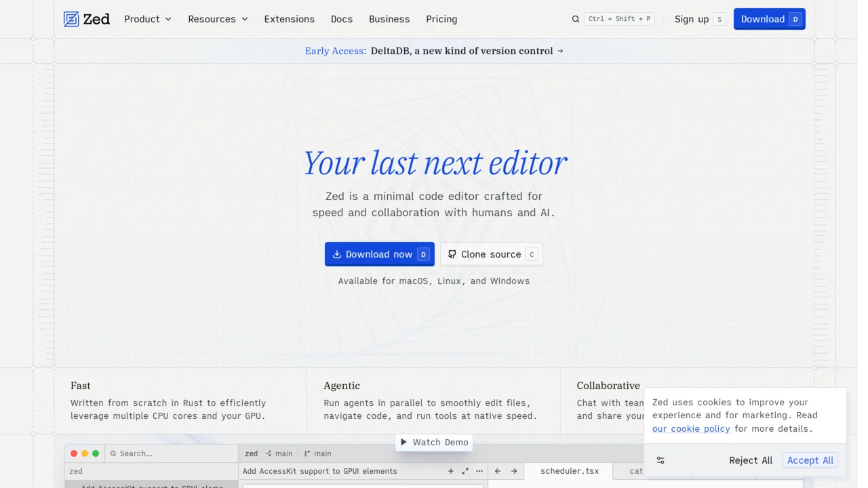Select the scheduler.tsx tab in demo

pyautogui.click(x=570, y=471)
